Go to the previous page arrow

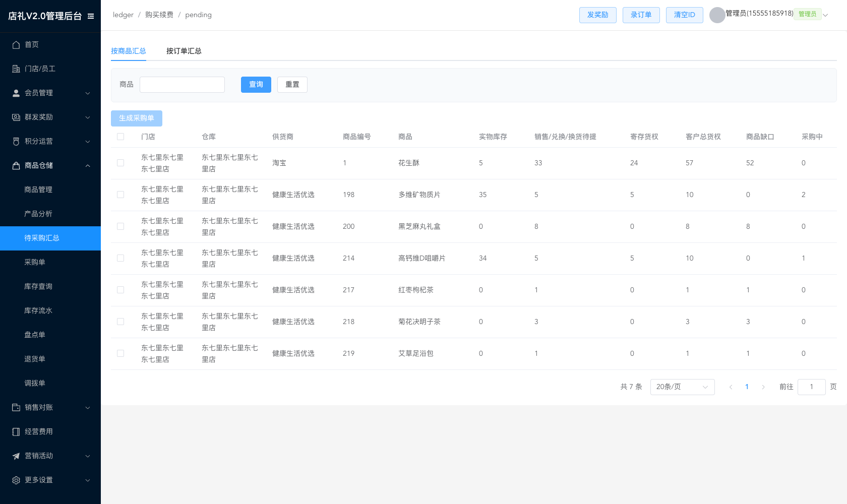tap(731, 387)
